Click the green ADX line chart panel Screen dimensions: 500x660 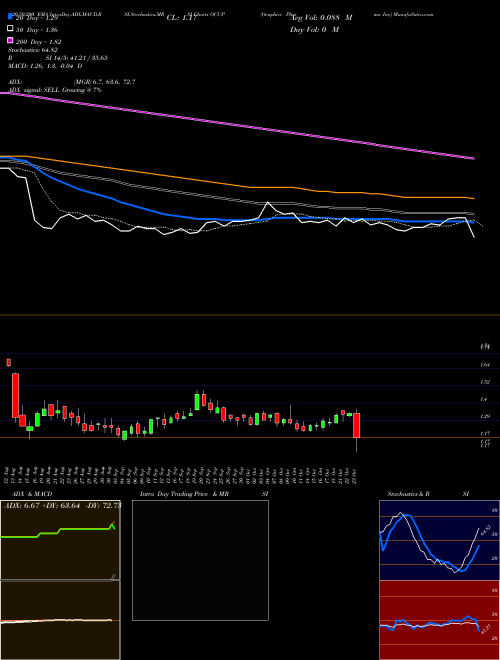coord(60,540)
